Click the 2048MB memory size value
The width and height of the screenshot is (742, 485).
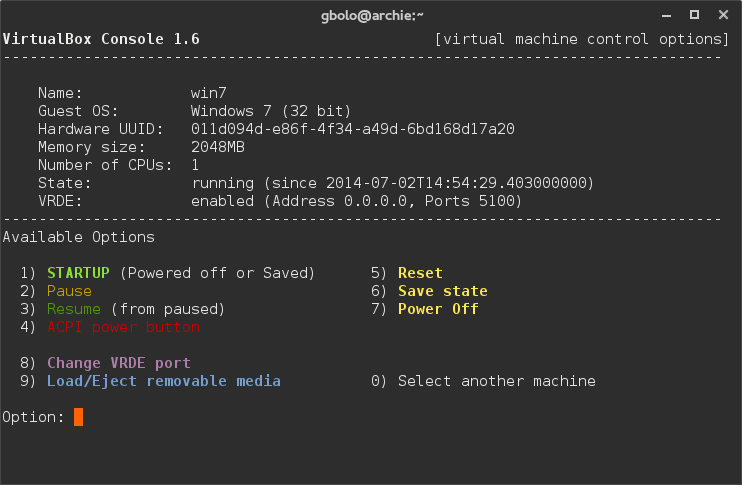[218, 147]
